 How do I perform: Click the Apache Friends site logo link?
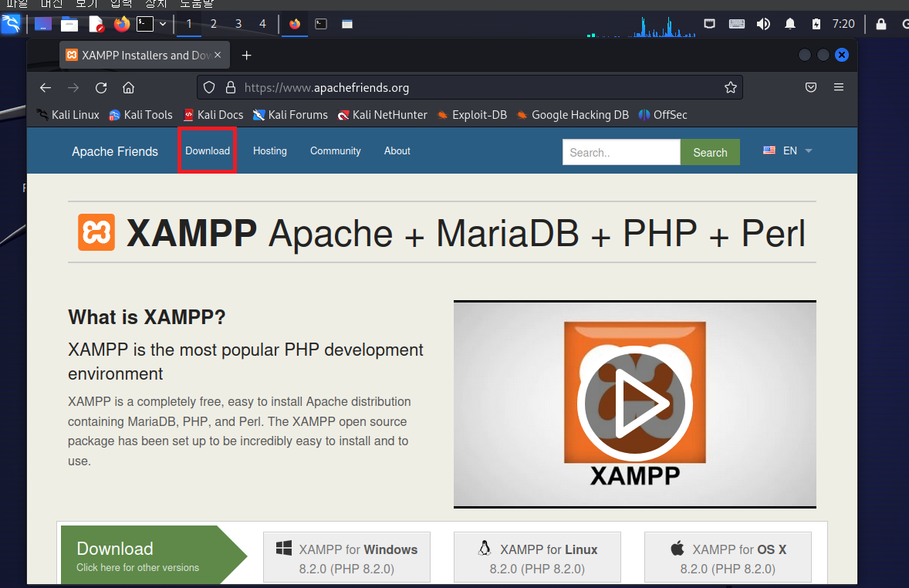(x=115, y=151)
